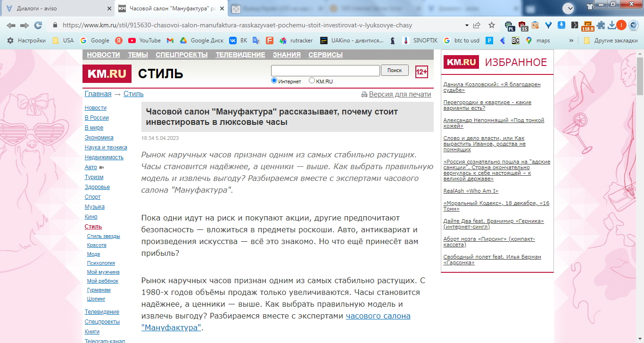Open the Экономика sidebar link

(x=99, y=138)
